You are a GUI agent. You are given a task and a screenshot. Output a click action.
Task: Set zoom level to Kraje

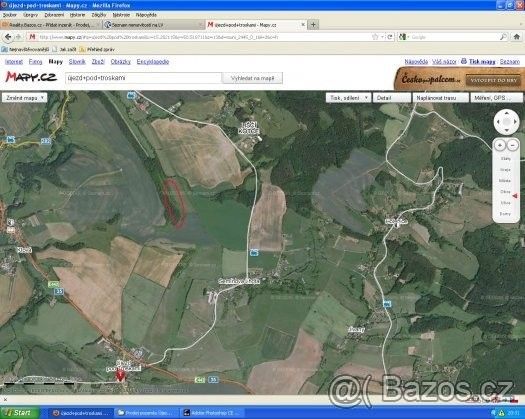(506, 169)
